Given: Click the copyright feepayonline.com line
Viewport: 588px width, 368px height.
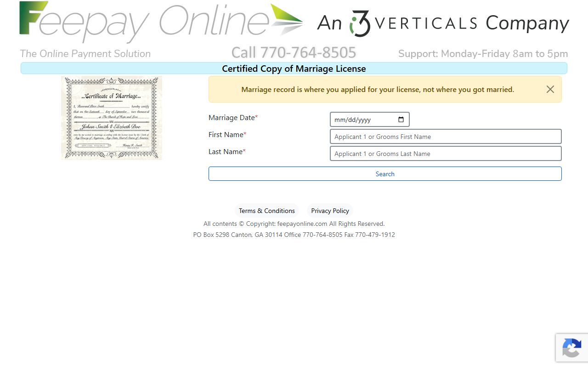Looking at the screenshot, I should tap(294, 224).
